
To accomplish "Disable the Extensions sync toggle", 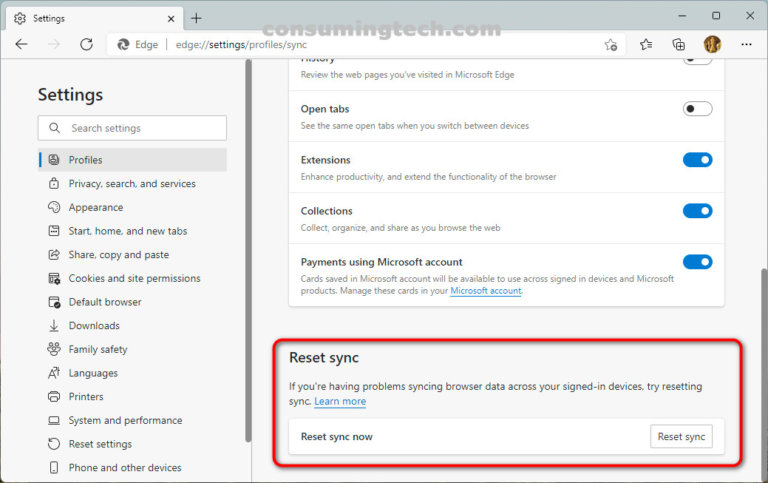I will tap(697, 160).
